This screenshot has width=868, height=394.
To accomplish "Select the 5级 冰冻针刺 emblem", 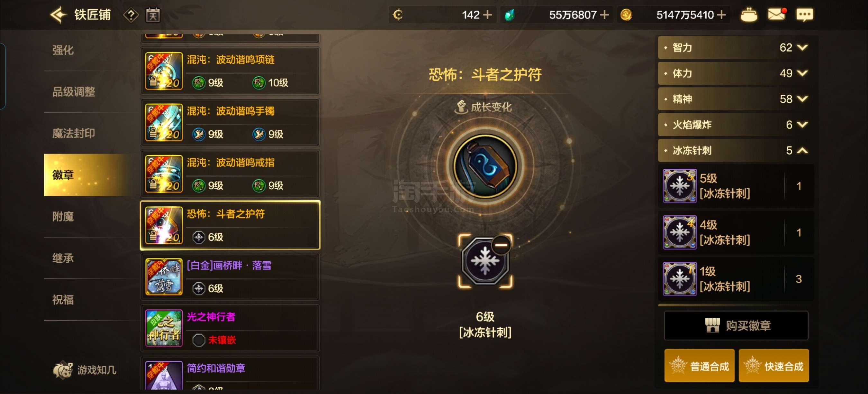I will point(736,186).
